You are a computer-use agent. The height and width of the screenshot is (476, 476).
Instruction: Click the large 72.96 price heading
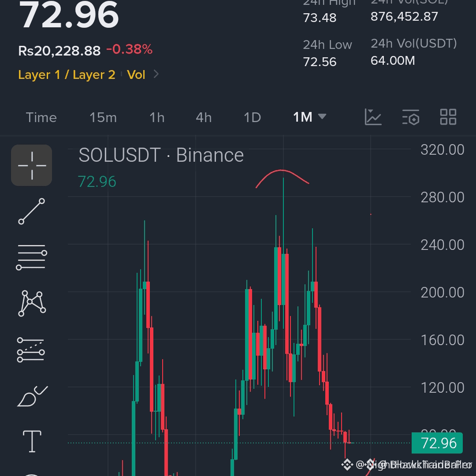(69, 15)
